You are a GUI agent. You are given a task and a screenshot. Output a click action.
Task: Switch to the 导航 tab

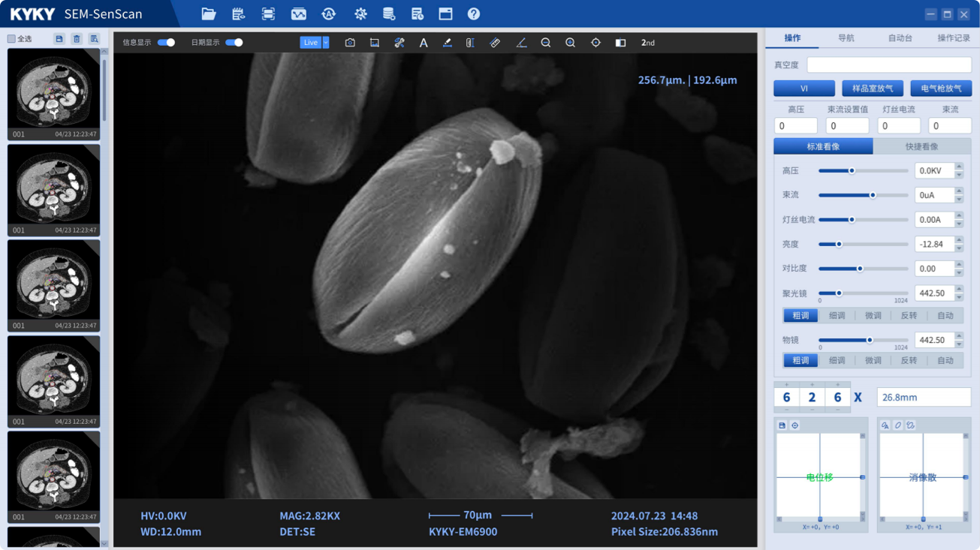(846, 38)
